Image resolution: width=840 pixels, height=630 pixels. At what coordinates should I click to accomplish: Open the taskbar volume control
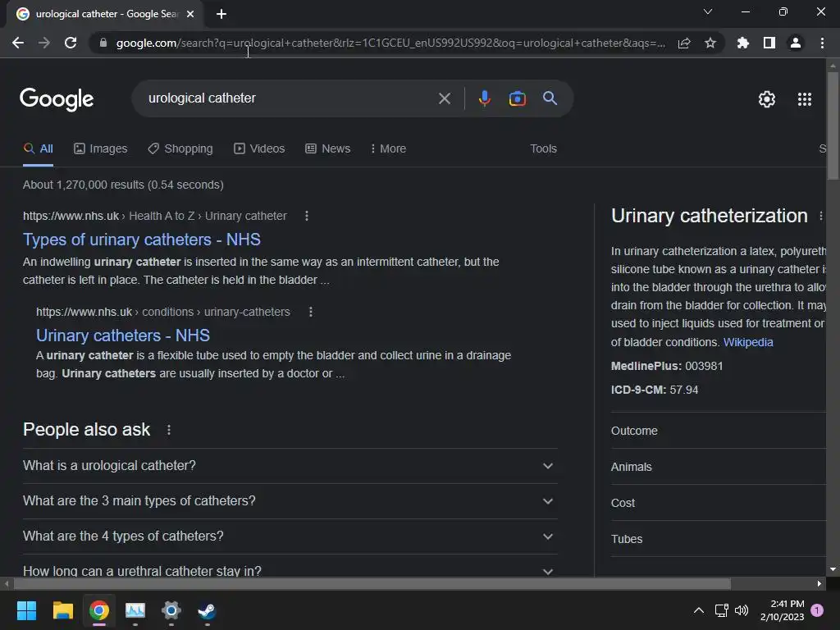point(742,610)
